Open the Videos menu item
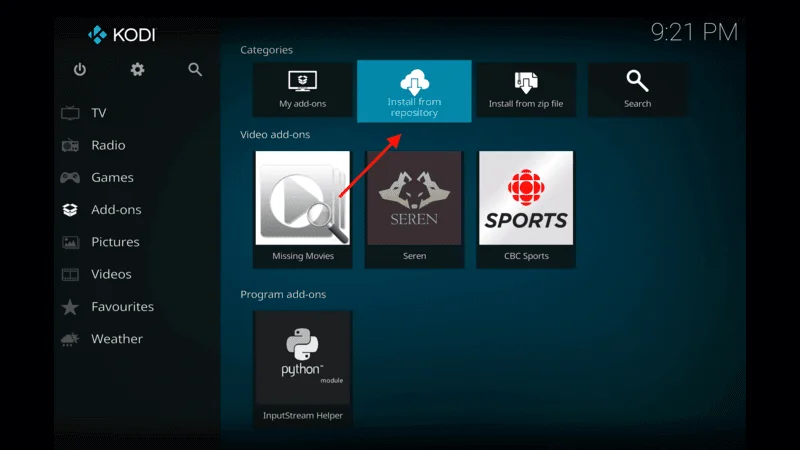 (111, 274)
